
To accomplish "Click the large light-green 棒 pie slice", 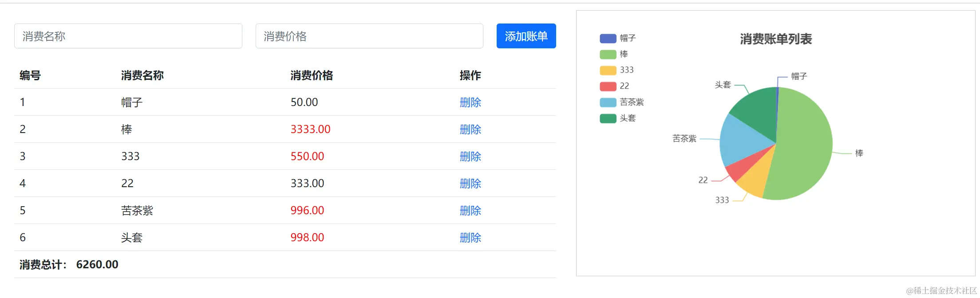I will click(803, 146).
